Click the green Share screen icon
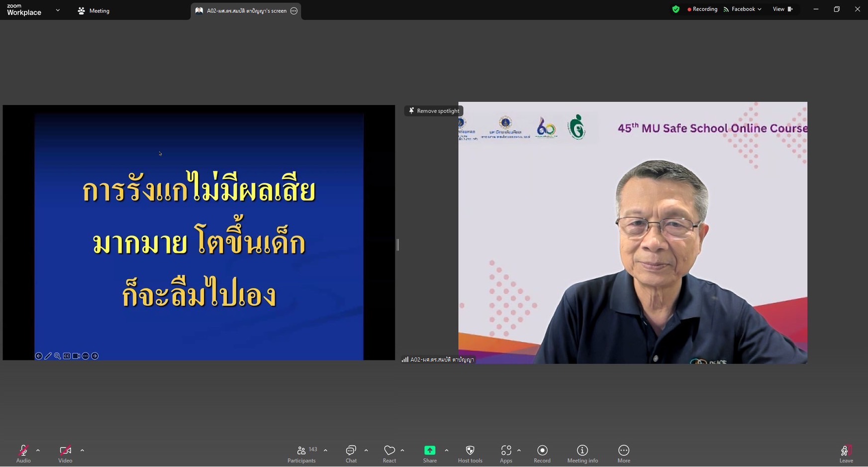Screen dimensions: 868x467 [x=429, y=451]
